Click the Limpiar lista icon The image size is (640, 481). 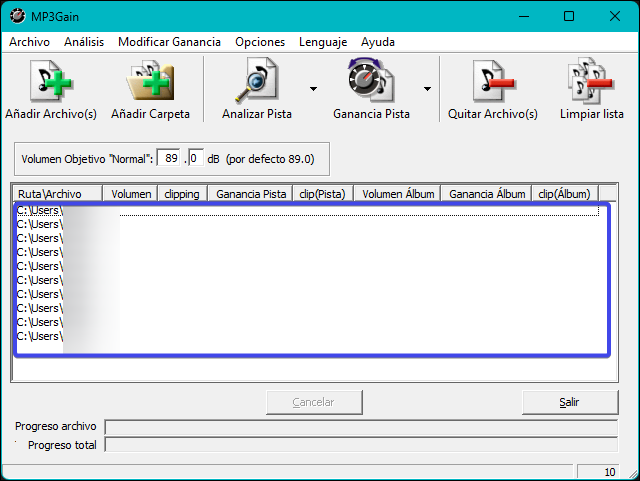point(591,80)
